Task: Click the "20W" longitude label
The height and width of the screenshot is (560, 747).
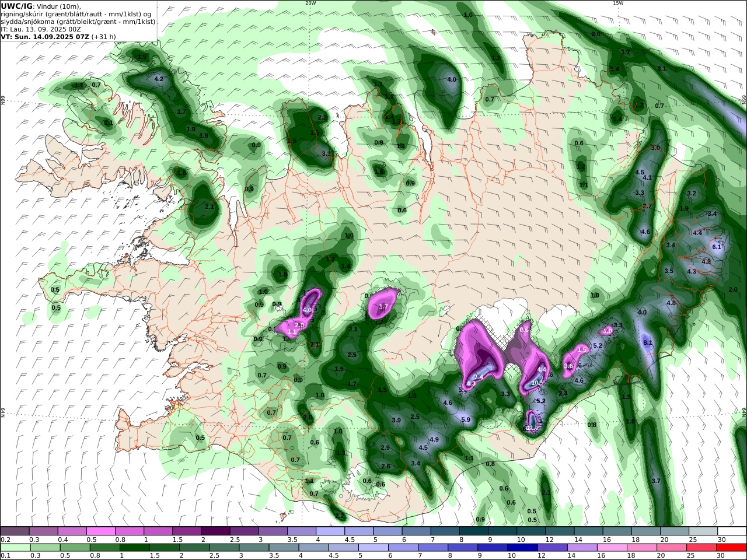Action: 310,3
